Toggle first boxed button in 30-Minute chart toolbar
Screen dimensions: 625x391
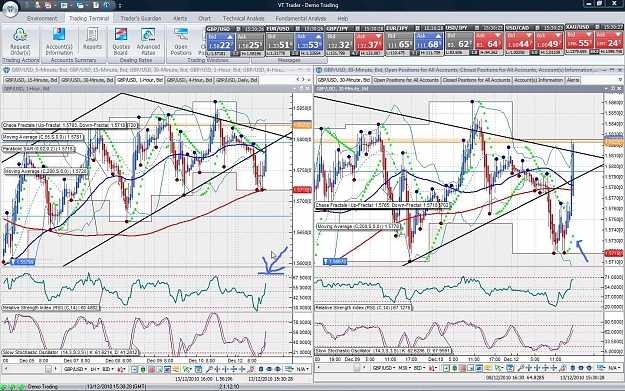coord(446,369)
